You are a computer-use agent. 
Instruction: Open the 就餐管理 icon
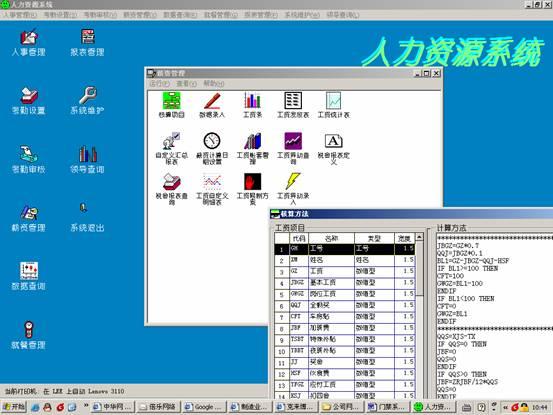coord(29,335)
